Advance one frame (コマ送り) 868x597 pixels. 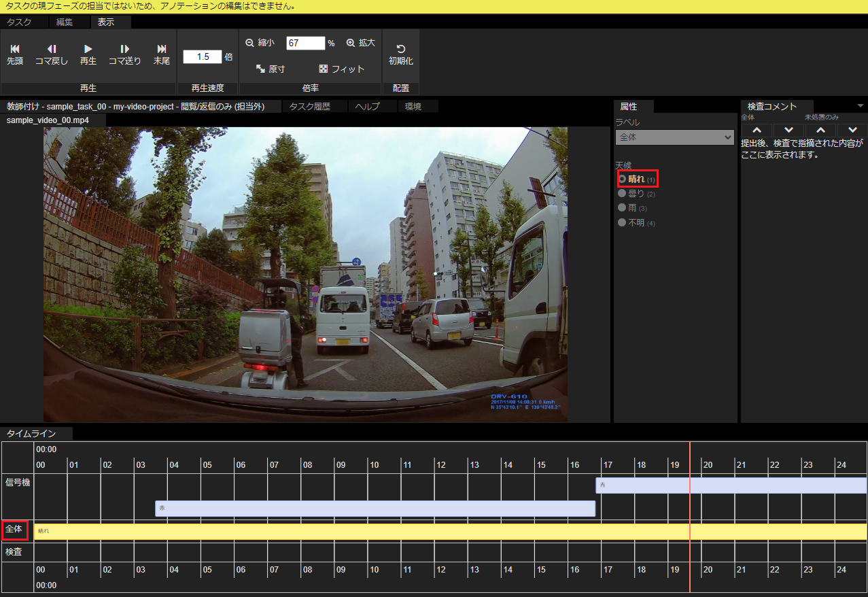[125, 54]
